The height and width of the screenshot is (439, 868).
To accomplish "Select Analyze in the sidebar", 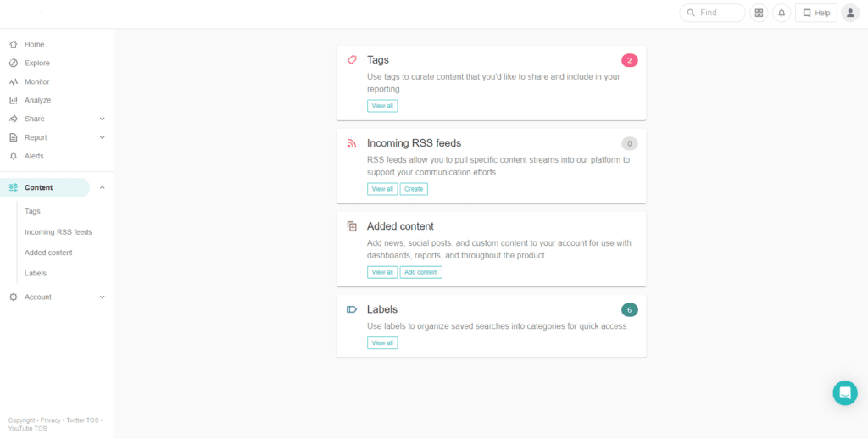I will tap(37, 100).
